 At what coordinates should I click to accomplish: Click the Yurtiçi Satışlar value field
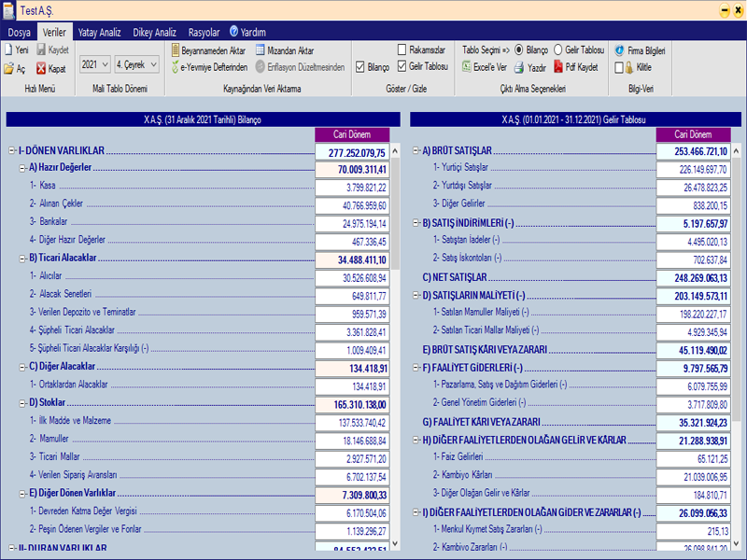(693, 170)
